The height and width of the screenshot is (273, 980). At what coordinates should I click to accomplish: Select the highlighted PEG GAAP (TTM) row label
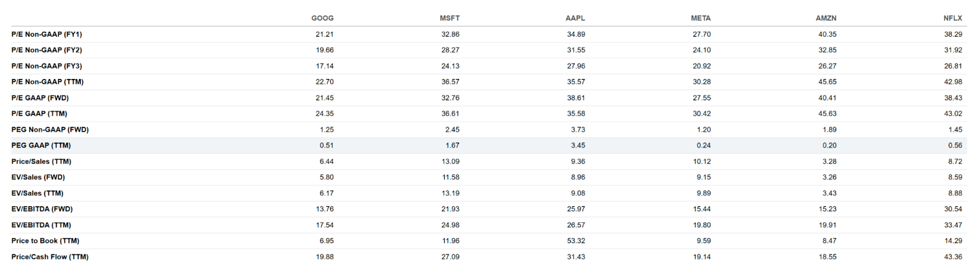coord(41,146)
